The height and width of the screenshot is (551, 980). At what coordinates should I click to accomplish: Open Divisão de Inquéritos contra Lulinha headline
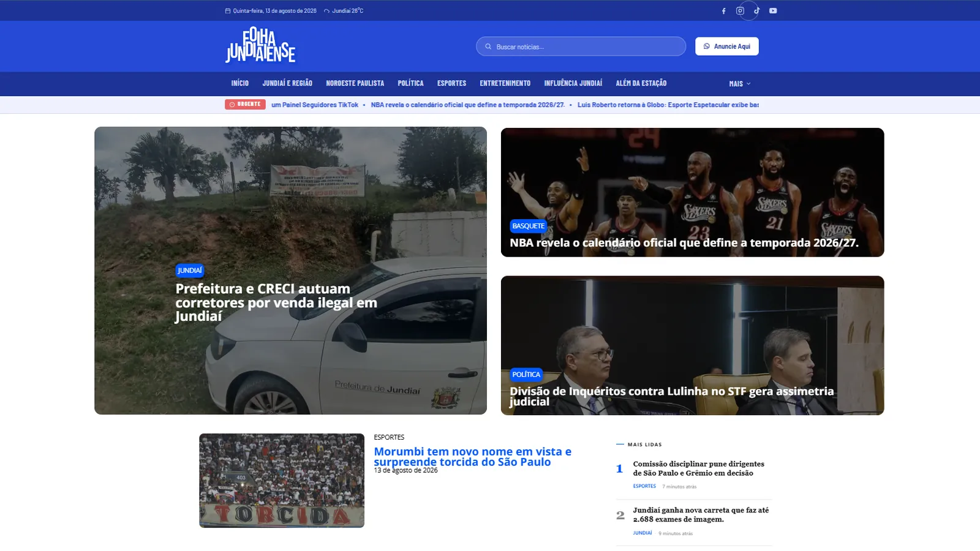click(x=671, y=396)
